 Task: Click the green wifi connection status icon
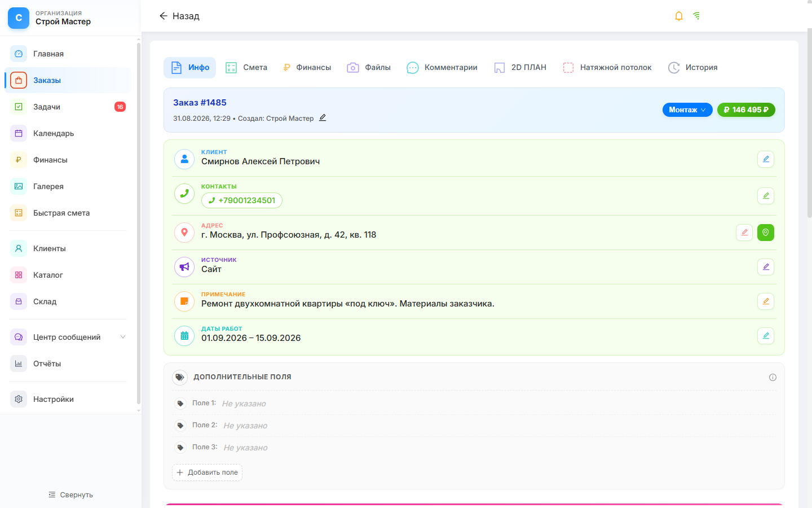pyautogui.click(x=697, y=16)
